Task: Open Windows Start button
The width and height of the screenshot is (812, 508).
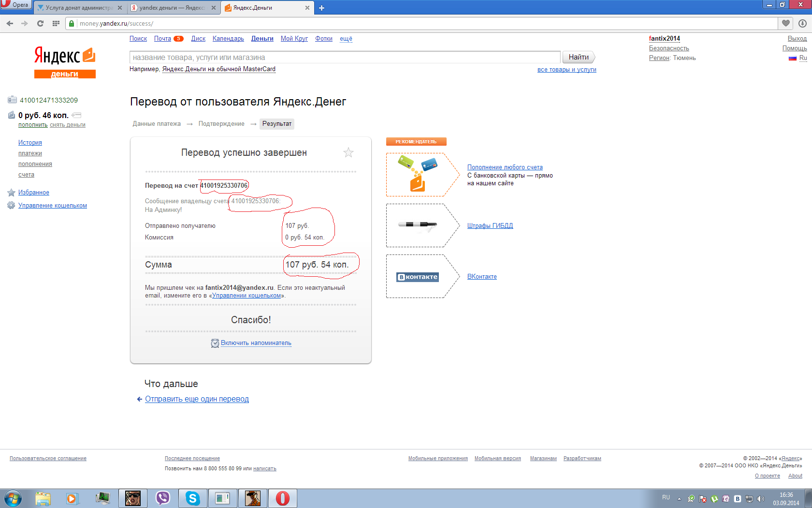Action: pyautogui.click(x=13, y=498)
